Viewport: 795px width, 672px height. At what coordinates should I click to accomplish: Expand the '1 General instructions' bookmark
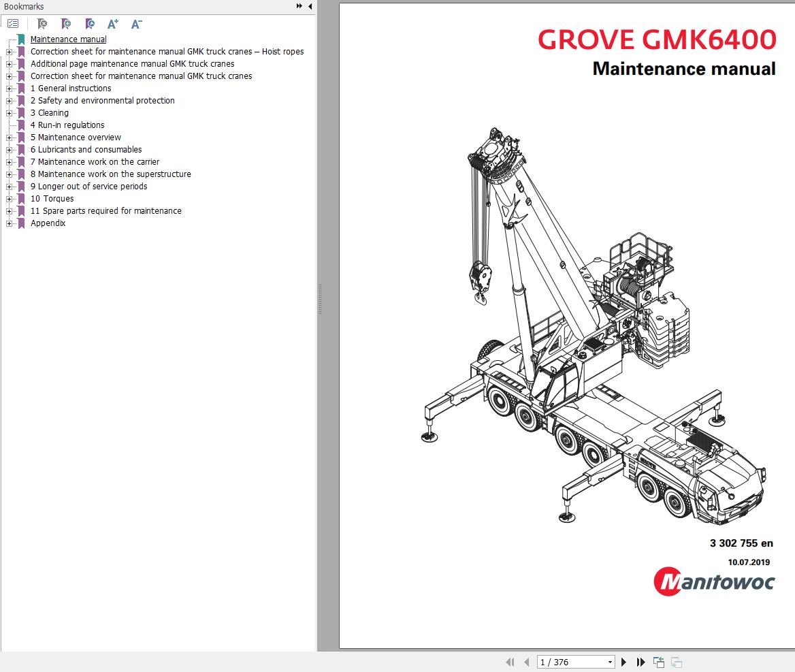tap(9, 89)
